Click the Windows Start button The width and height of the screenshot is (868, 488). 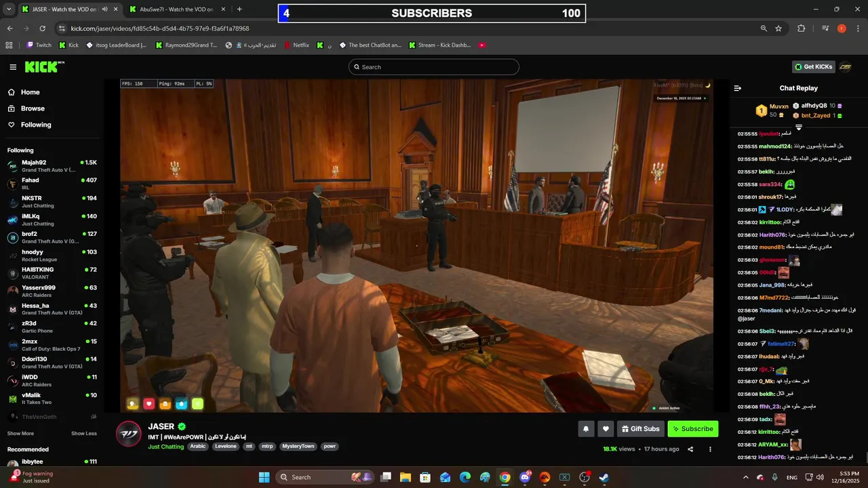click(x=264, y=477)
